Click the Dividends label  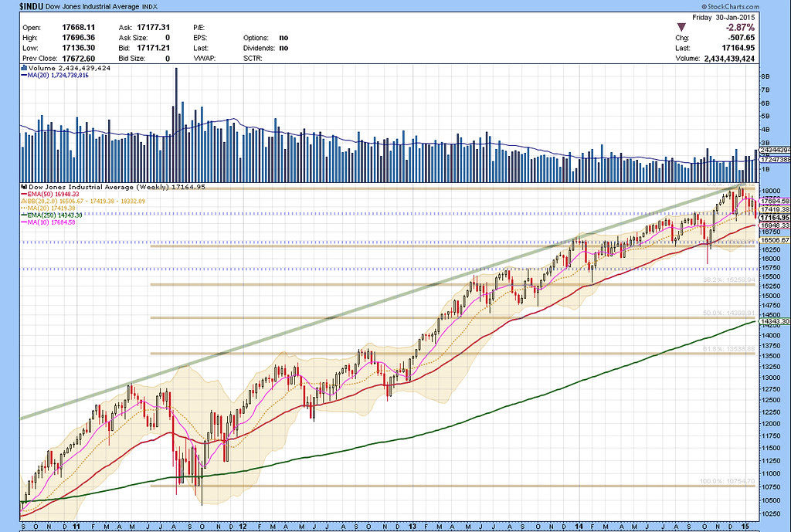259,48
